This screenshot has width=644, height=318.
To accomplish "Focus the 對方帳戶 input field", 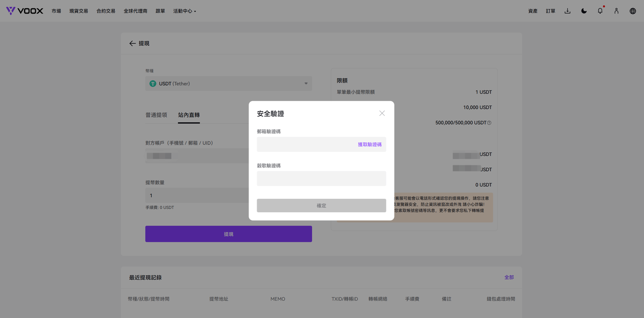I will click(x=197, y=156).
